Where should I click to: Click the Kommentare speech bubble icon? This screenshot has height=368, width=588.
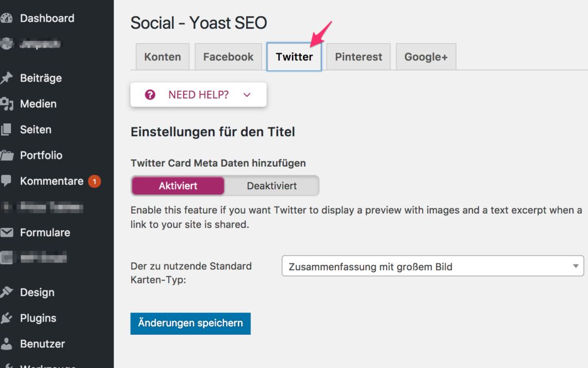(x=6, y=181)
